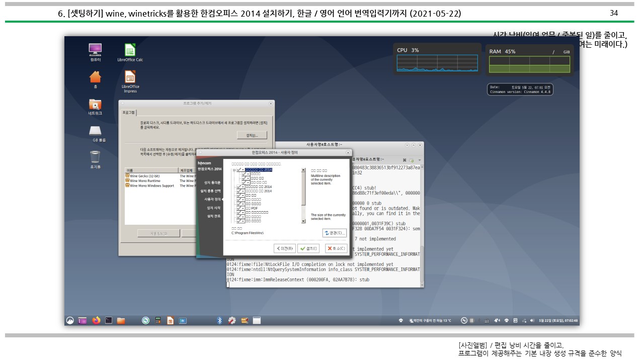The height and width of the screenshot is (362, 644).
Task: Select the PDF component tree row
Action: click(x=252, y=208)
